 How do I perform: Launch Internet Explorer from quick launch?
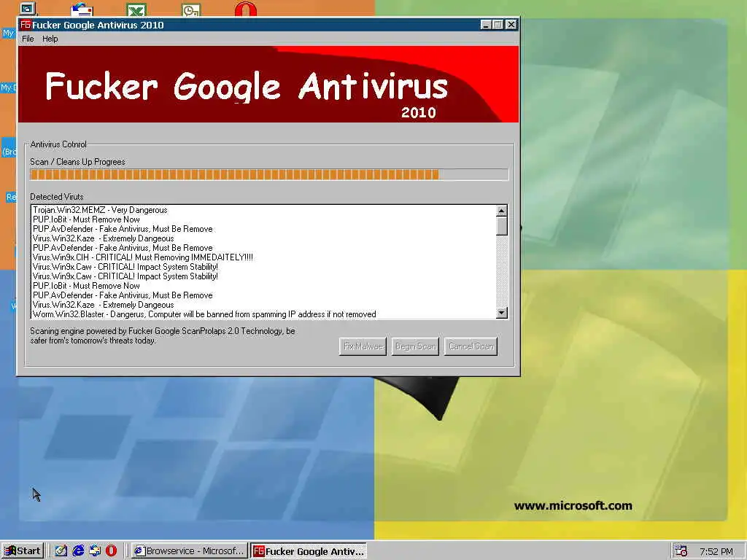pos(77,551)
